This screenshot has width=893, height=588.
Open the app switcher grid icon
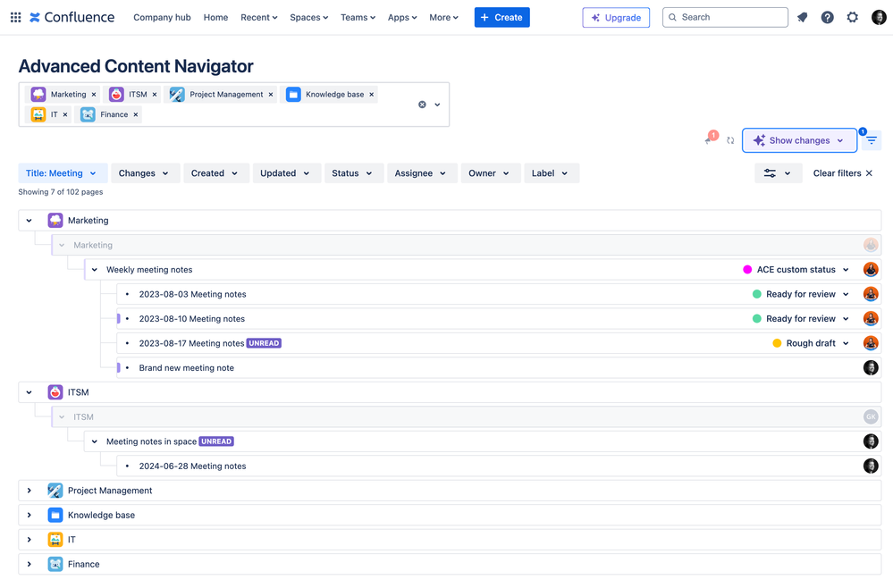click(16, 17)
